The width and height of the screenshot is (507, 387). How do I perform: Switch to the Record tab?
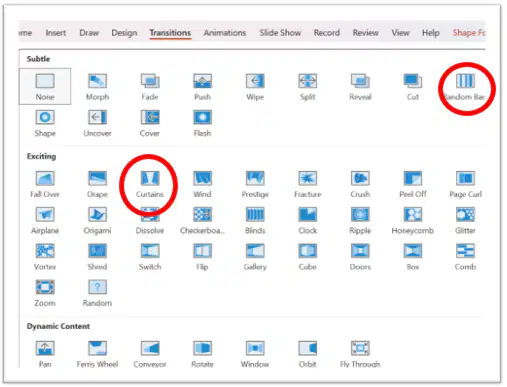(x=327, y=33)
